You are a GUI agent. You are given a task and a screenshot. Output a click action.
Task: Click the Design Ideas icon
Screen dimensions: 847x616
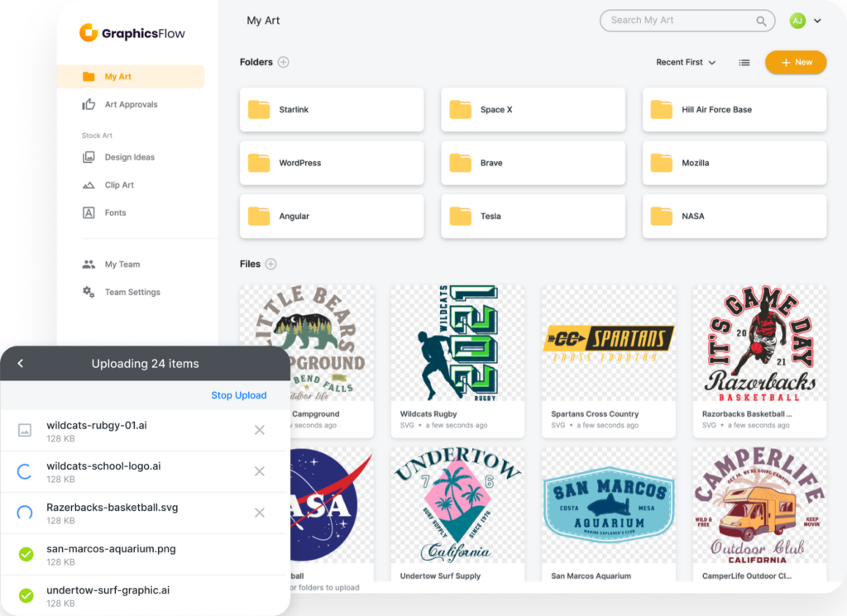(x=89, y=157)
